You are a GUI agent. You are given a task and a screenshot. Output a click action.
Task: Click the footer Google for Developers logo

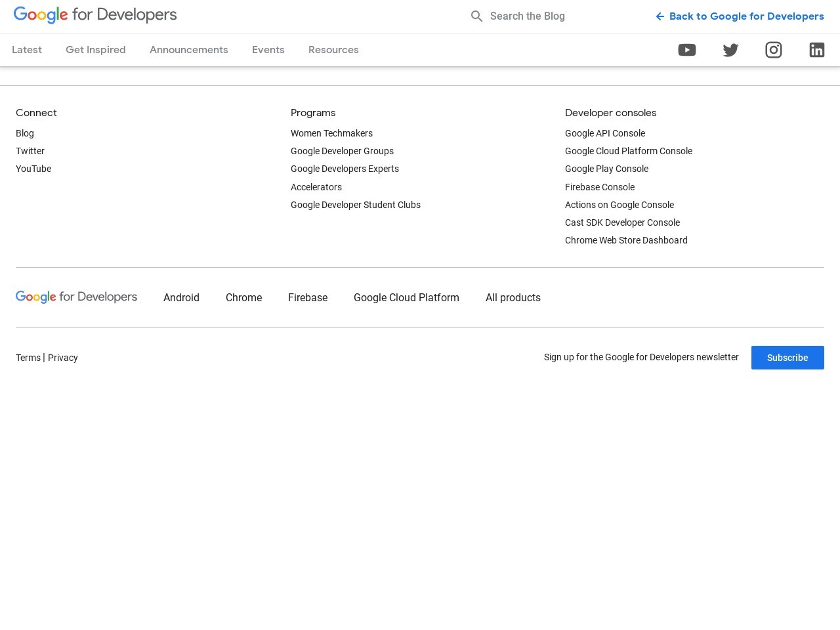pyautogui.click(x=76, y=297)
